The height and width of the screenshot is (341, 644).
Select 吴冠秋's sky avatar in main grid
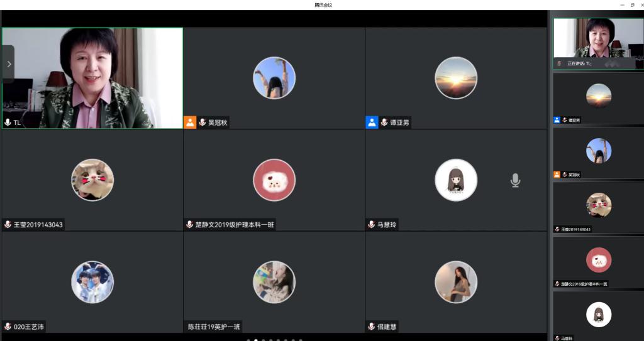tap(274, 78)
